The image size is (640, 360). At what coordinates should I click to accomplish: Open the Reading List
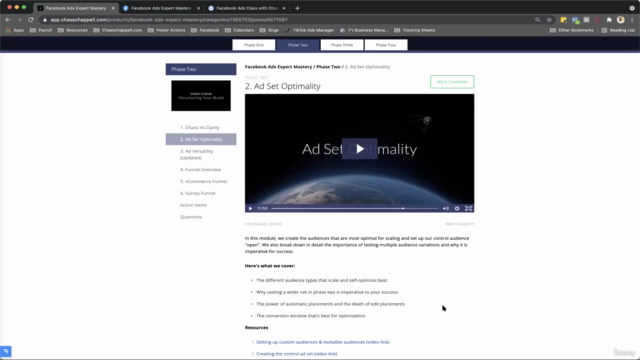click(618, 30)
